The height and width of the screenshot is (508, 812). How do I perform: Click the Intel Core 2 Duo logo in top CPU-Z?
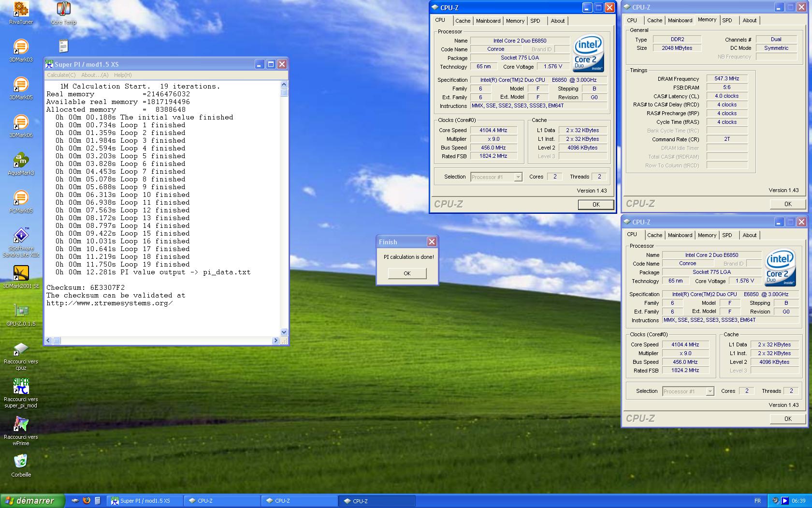pos(588,54)
